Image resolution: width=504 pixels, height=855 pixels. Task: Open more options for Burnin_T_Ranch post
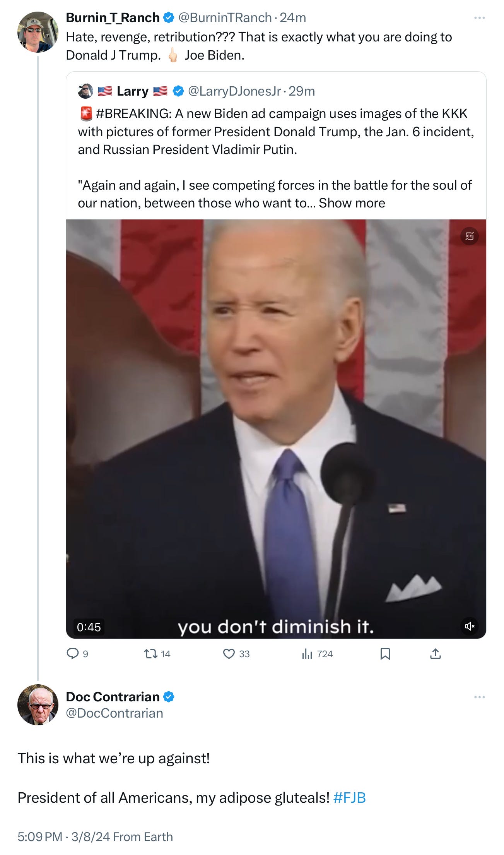(479, 18)
